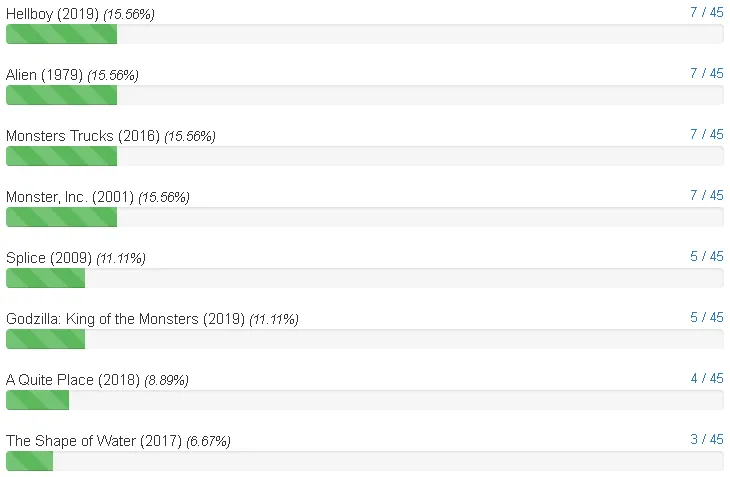Select the Monsters Trucks (2016) label
This screenshot has width=730, height=477.
coord(83,136)
